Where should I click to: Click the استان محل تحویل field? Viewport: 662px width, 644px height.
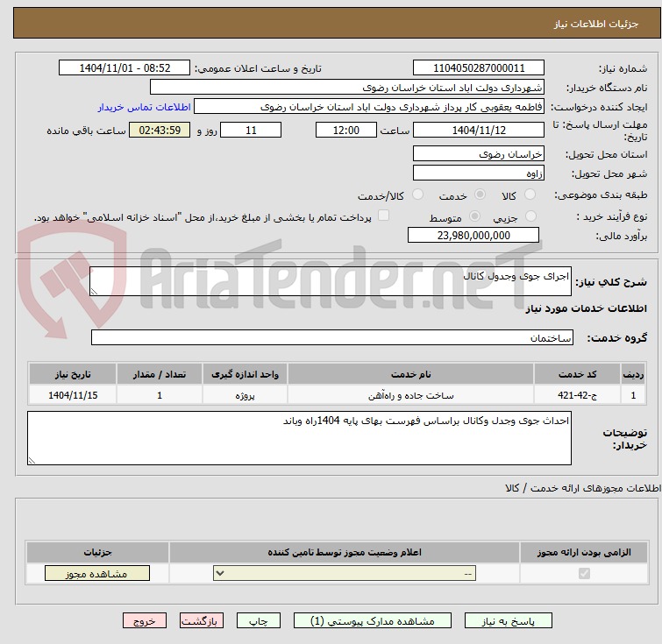click(479, 153)
